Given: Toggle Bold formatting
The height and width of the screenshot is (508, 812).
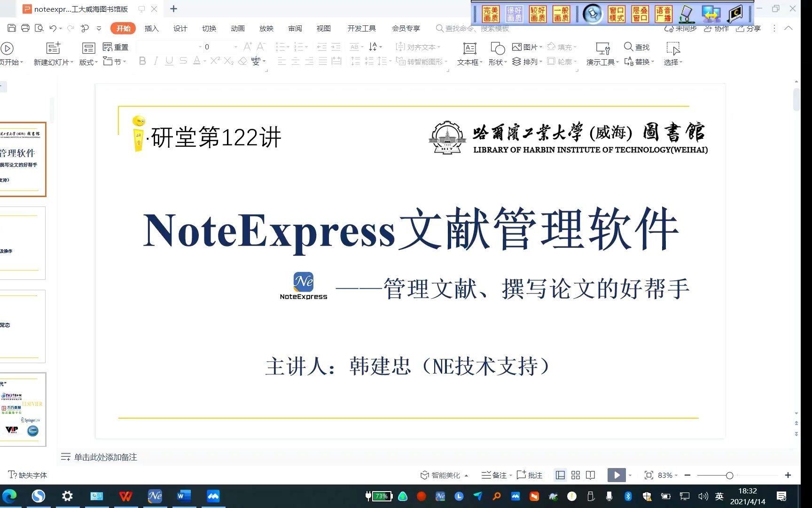Looking at the screenshot, I should click(142, 61).
